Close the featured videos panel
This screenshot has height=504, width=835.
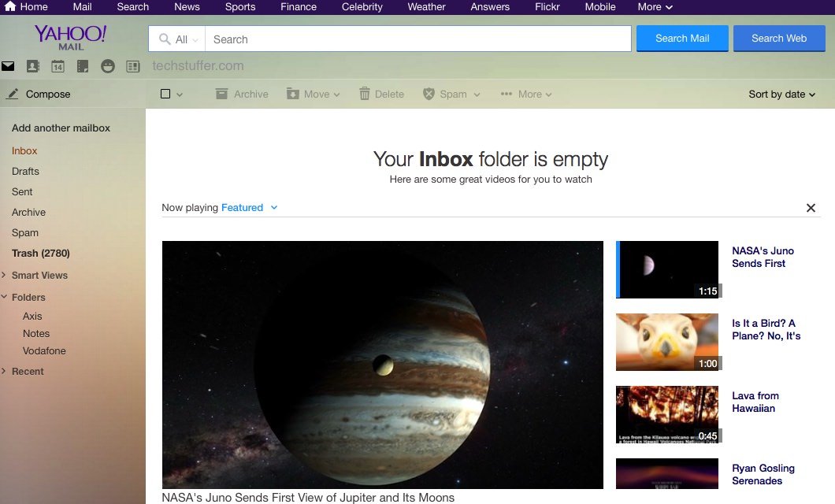pos(811,208)
